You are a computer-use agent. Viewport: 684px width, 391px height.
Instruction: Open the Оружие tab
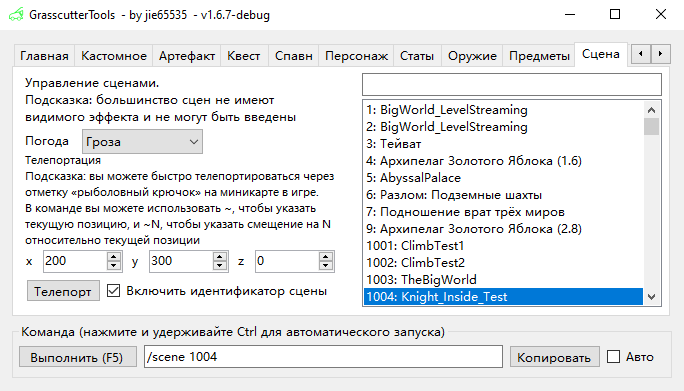pos(472,56)
